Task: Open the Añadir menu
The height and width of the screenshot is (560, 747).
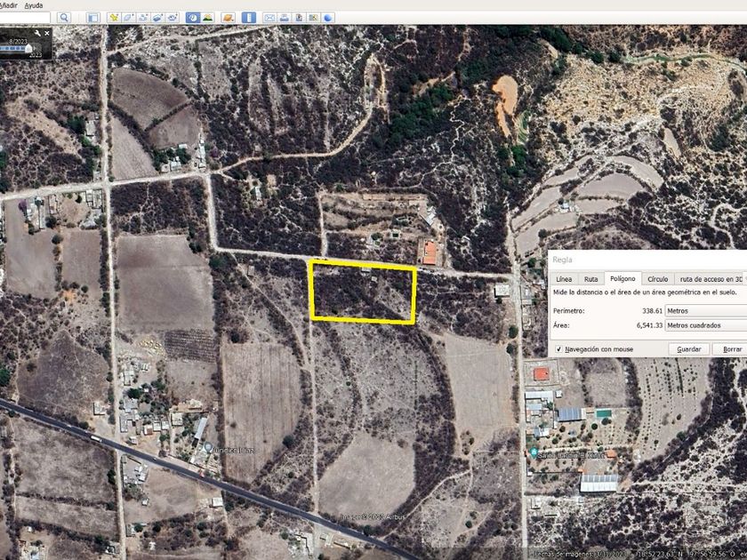Action: [x=9, y=5]
